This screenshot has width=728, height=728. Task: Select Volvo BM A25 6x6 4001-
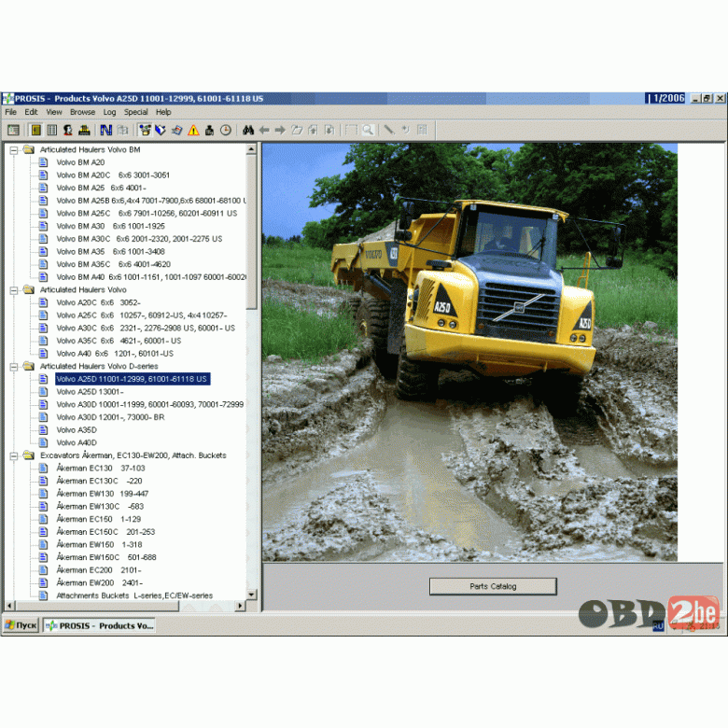[x=101, y=188]
